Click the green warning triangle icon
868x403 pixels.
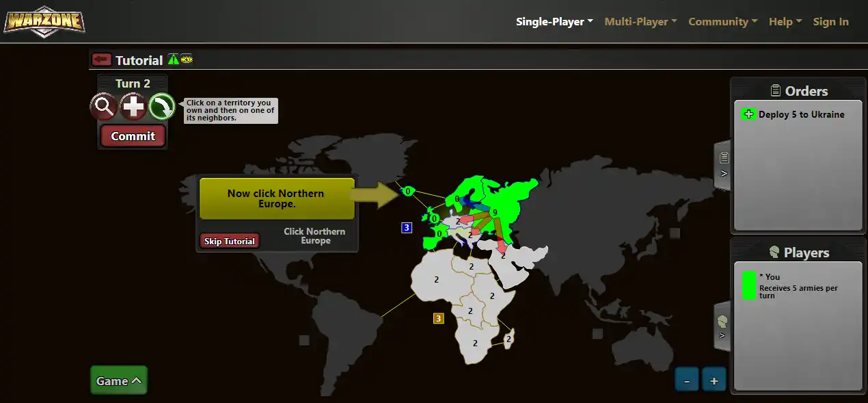[x=174, y=60]
